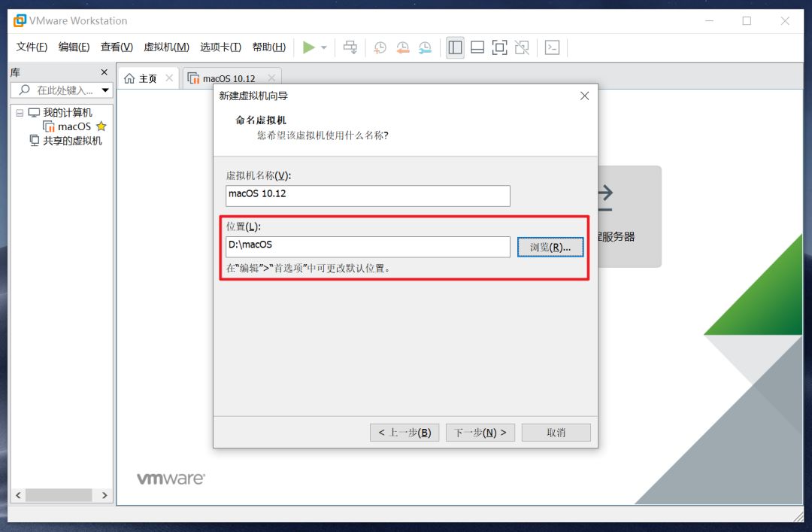Click the 浏览(R)... button
The width and height of the screenshot is (812, 532).
pos(550,248)
